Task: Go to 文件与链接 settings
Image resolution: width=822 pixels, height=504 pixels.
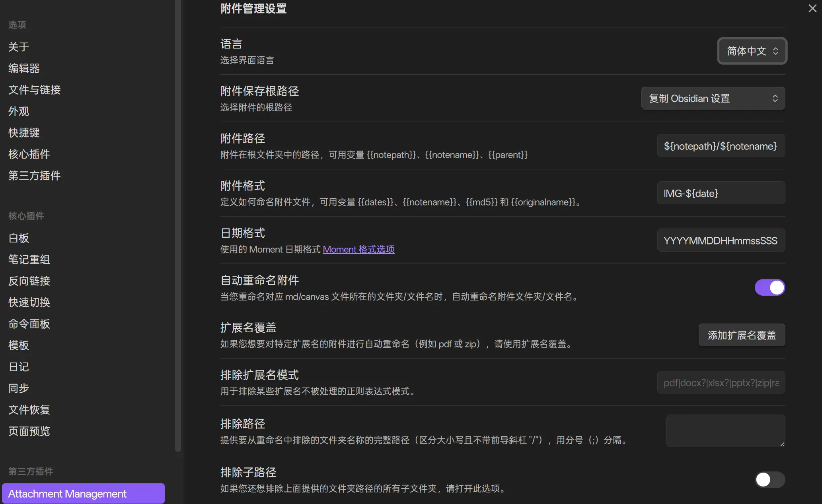Action: click(x=34, y=90)
